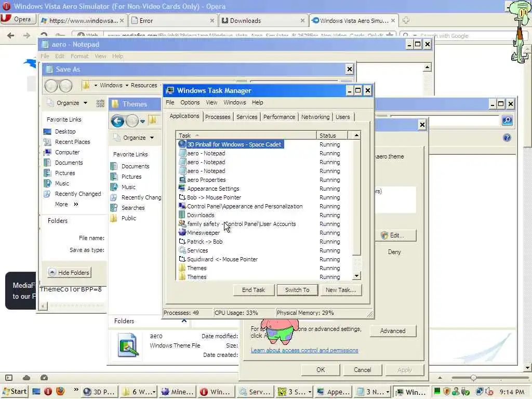This screenshot has height=399, width=532.
Task: Expand More favorite links in Save As
Action: click(x=67, y=204)
